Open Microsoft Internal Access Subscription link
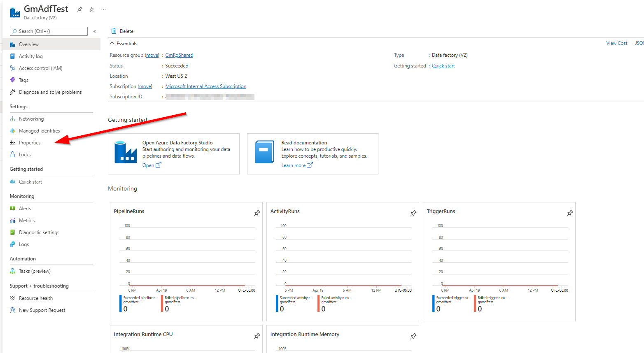Viewport: 644px width, 353px height. (206, 86)
